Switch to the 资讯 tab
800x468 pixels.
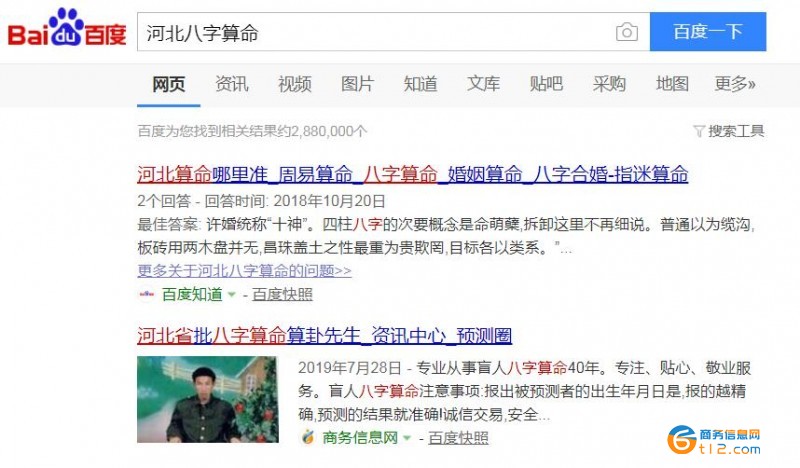click(x=232, y=84)
